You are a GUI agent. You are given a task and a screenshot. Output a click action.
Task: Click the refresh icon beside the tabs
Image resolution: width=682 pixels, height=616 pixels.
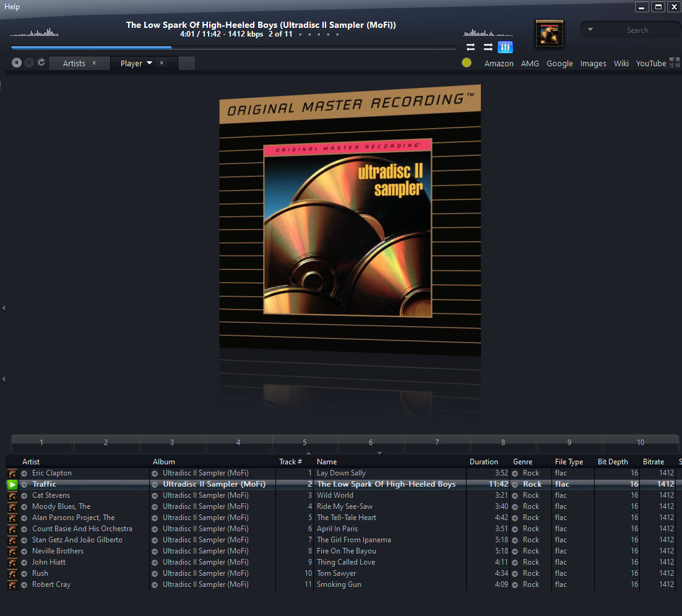tap(41, 63)
